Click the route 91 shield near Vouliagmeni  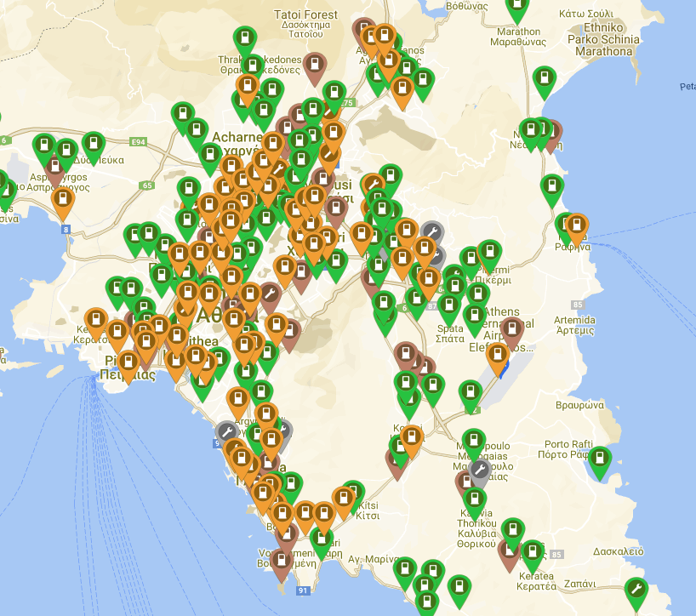tap(302, 590)
